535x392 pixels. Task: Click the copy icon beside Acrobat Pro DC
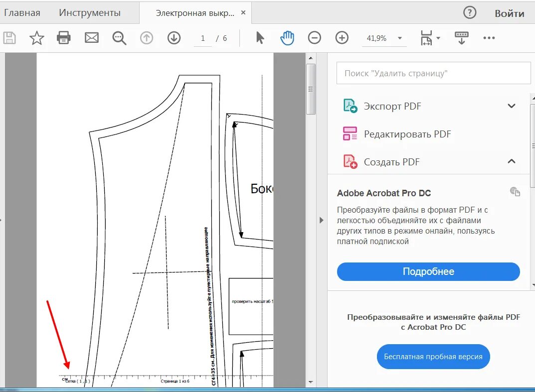[515, 192]
